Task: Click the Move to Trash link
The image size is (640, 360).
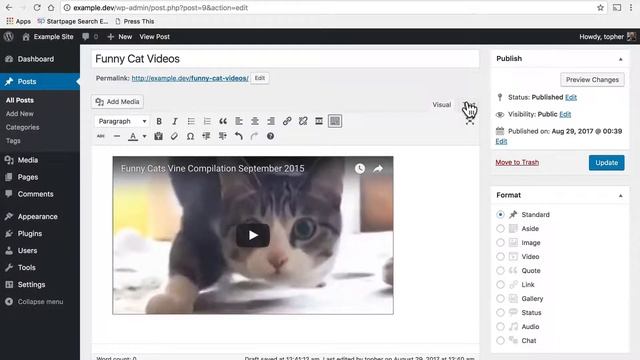Action: [517, 162]
